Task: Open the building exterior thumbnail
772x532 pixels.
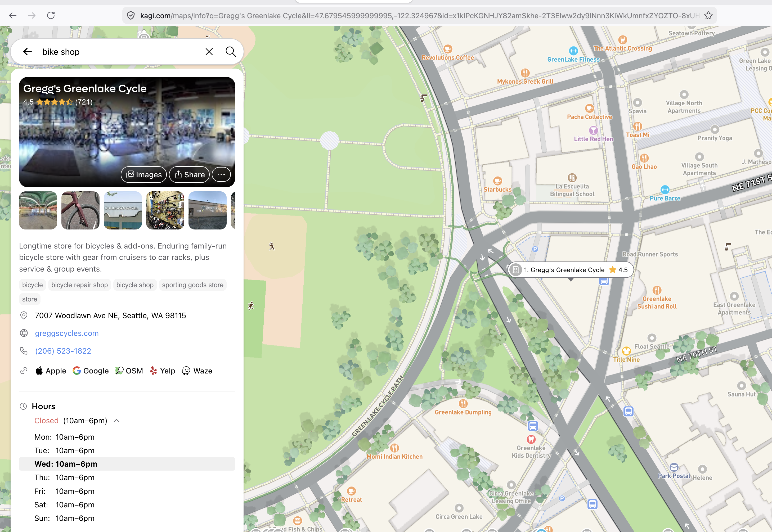Action: [207, 210]
